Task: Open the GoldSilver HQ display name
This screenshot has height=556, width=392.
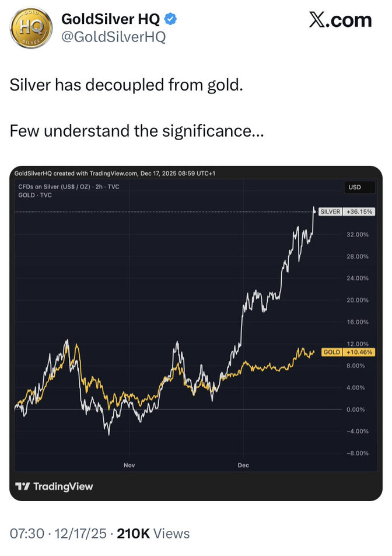Action: pos(110,19)
